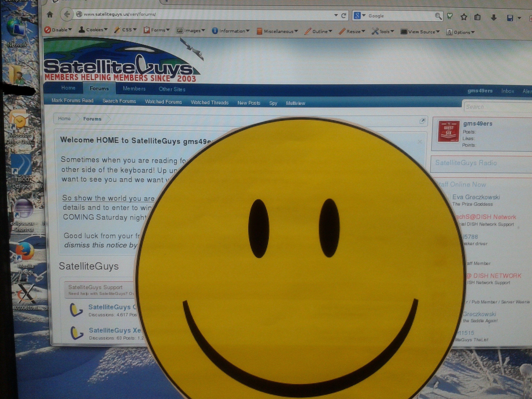Open the Members tab
532x399 pixels.
tap(134, 89)
